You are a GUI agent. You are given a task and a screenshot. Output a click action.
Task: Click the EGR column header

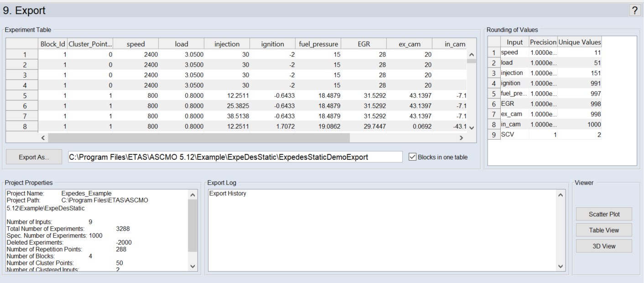tap(363, 44)
